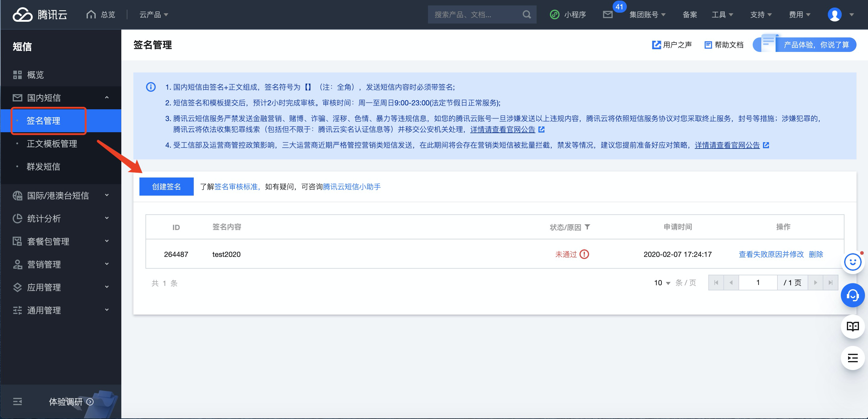Open the 支持 dropdown menu
The width and height of the screenshot is (868, 419).
[x=761, y=14]
